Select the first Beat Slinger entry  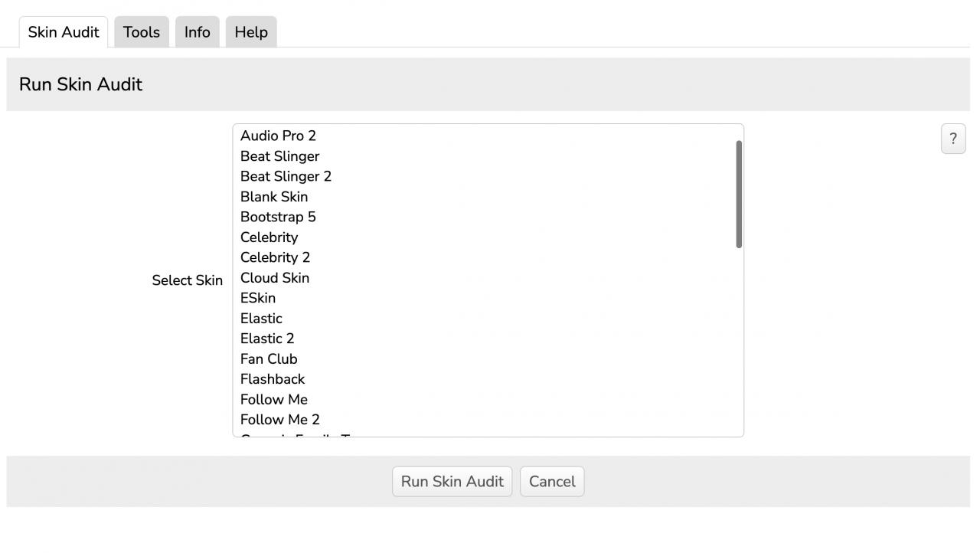point(279,156)
